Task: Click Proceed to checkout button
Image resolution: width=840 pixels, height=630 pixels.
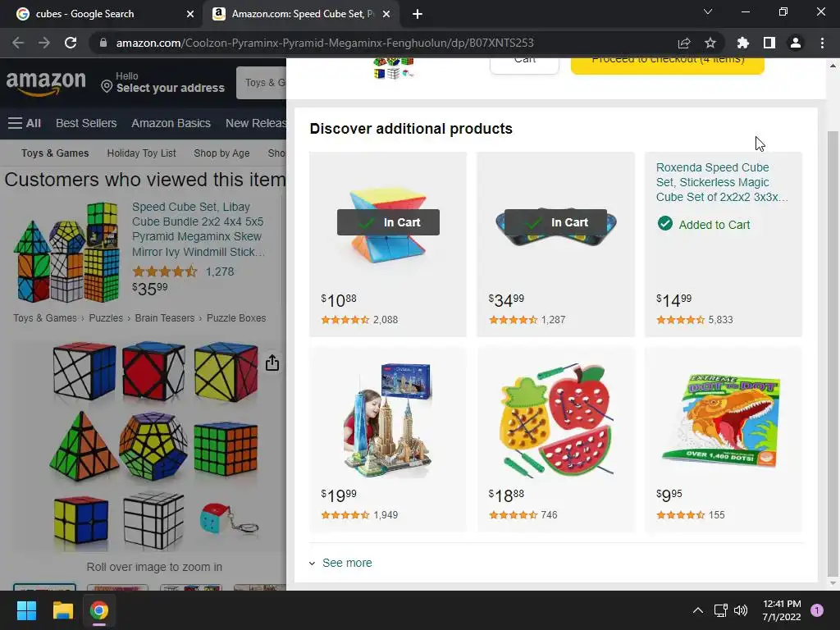Action: (x=668, y=64)
